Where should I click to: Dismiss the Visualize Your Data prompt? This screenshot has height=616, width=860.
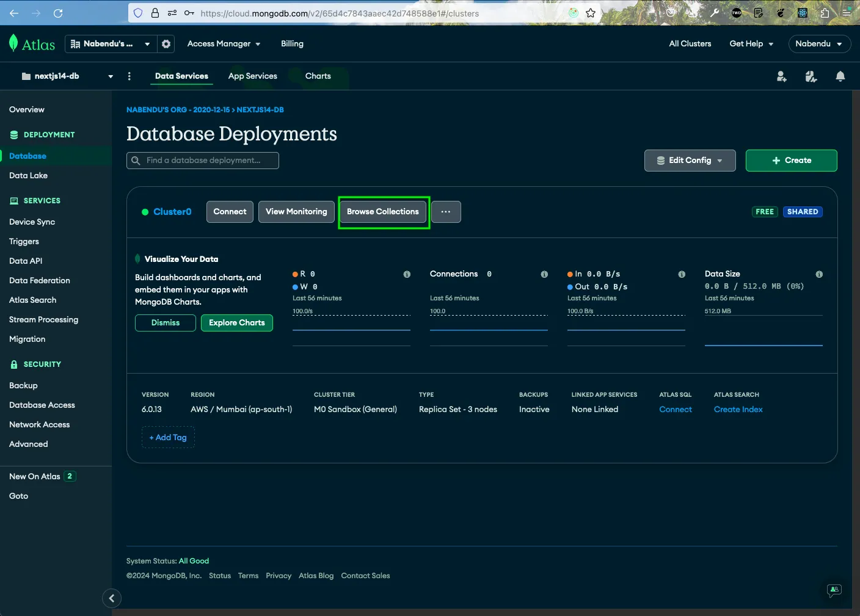(166, 323)
